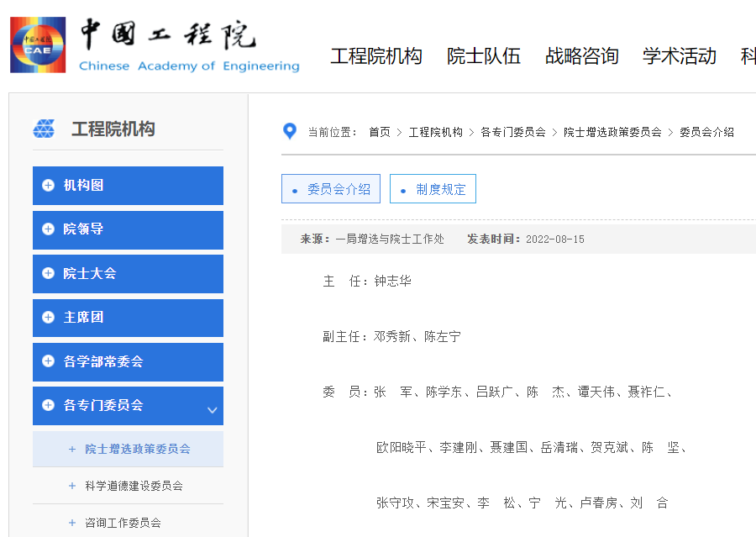Screen dimensions: 756x537
Task: Click the plus icon on 各学部常委会
Action: pos(48,362)
